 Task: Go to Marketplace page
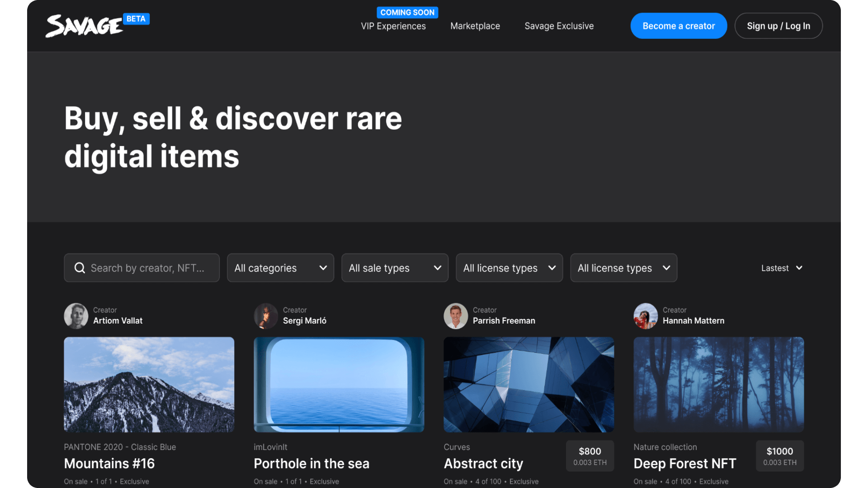click(x=475, y=26)
